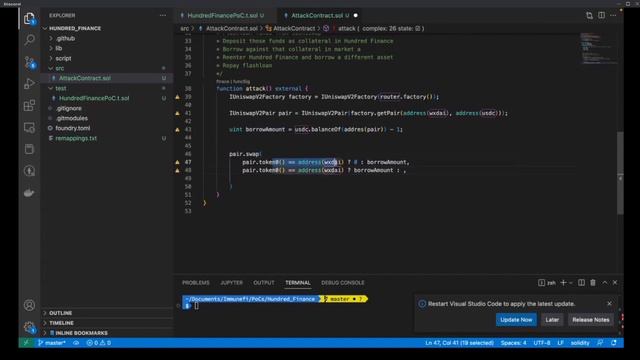Click the src breadcrumb segment

[184, 29]
